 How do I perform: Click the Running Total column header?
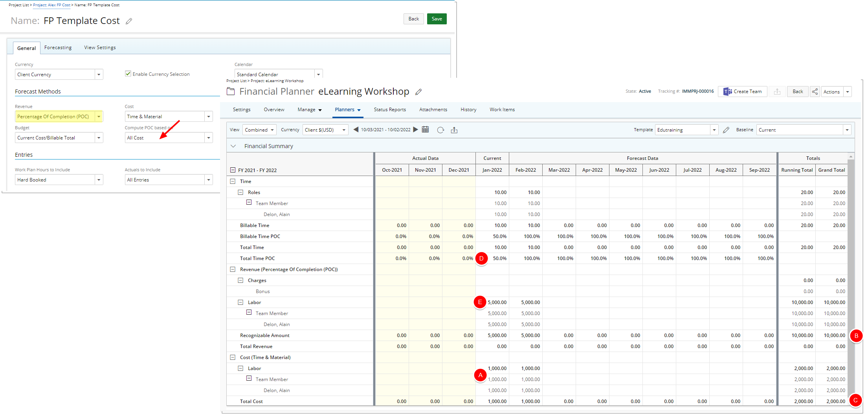click(797, 170)
